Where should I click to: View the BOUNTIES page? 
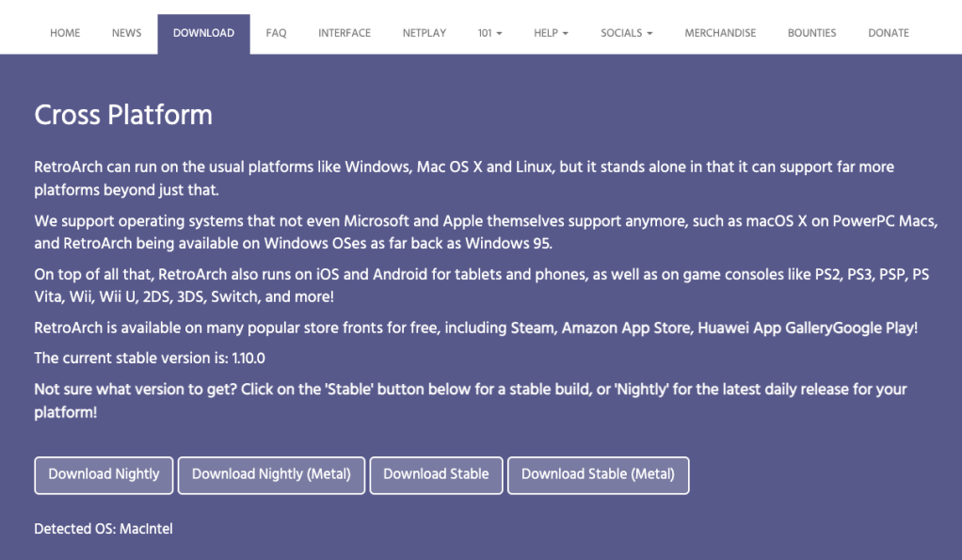(811, 33)
